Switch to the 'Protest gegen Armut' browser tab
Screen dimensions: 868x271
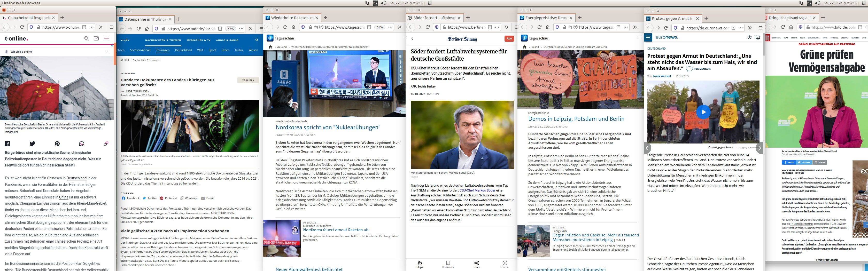[x=672, y=19]
